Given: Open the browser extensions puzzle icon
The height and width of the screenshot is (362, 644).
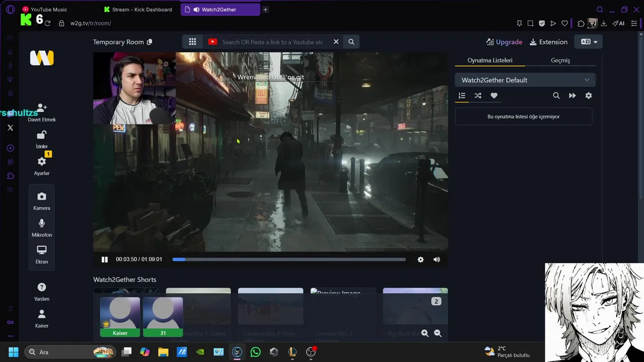Looking at the screenshot, I should point(581,23).
